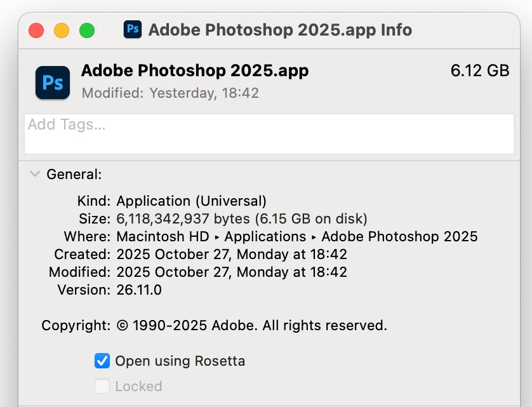
Task: Click Applications in the Where path
Action: 265,237
